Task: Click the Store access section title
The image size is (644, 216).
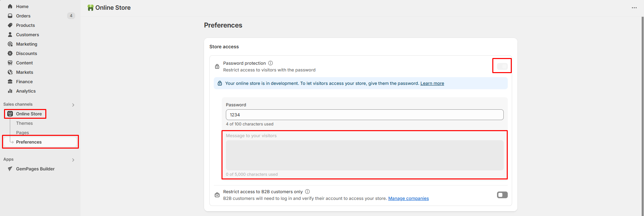Action: tap(224, 47)
